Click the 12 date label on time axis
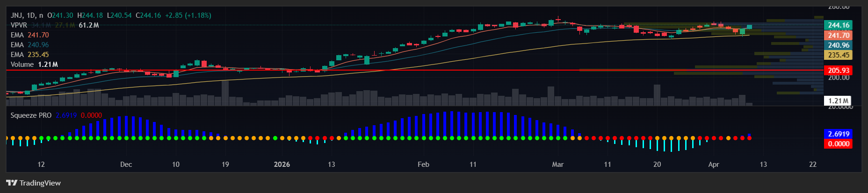Screen dimensions: 868x193 click(x=41, y=164)
